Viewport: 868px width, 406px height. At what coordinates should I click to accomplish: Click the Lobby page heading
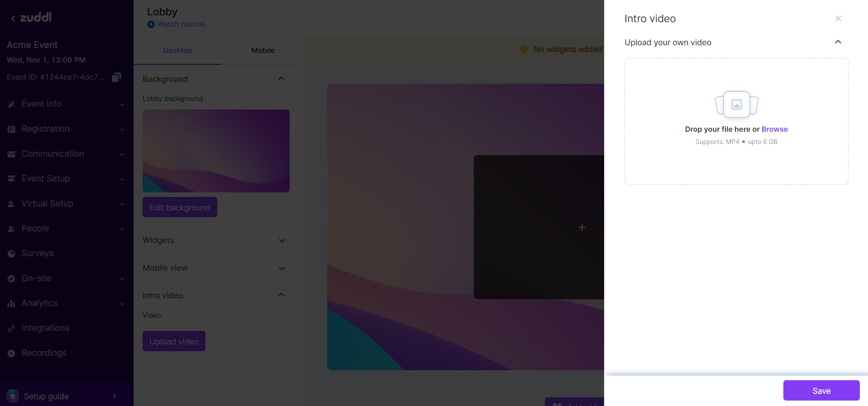162,12
